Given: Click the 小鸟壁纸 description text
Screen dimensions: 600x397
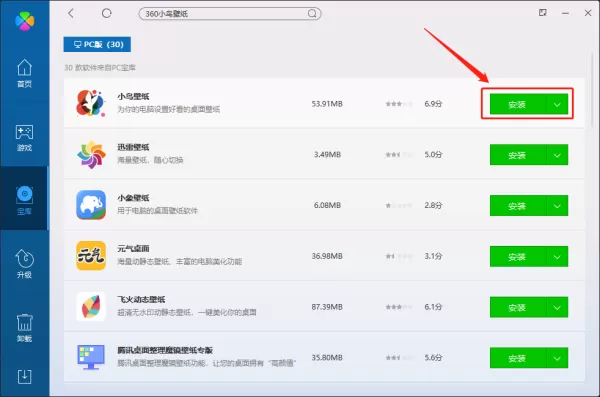Looking at the screenshot, I should pyautogui.click(x=168, y=109).
